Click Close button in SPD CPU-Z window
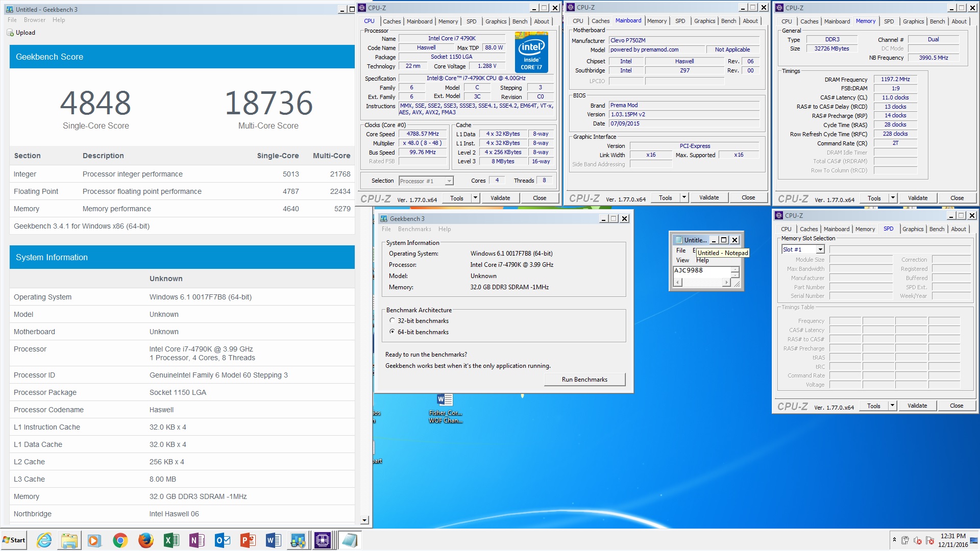Image resolution: width=980 pixels, height=551 pixels. pyautogui.click(x=957, y=406)
